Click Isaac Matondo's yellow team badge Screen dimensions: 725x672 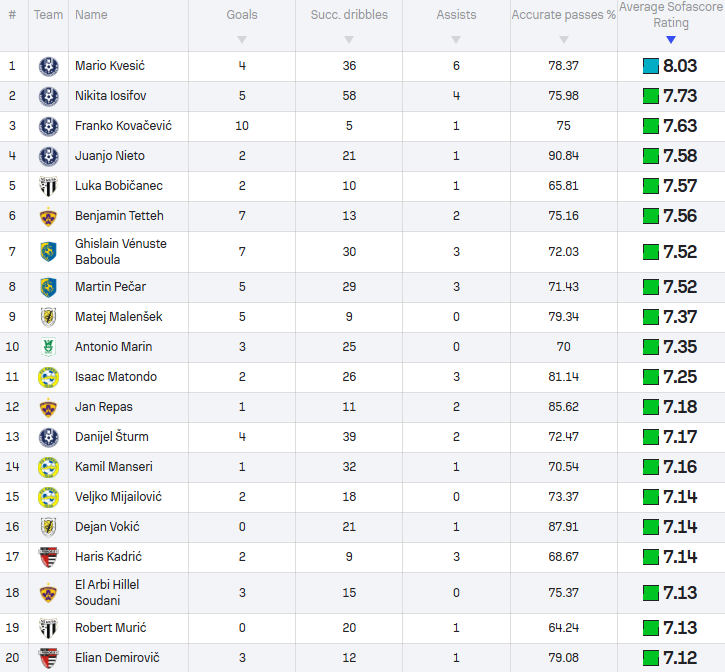pos(48,377)
